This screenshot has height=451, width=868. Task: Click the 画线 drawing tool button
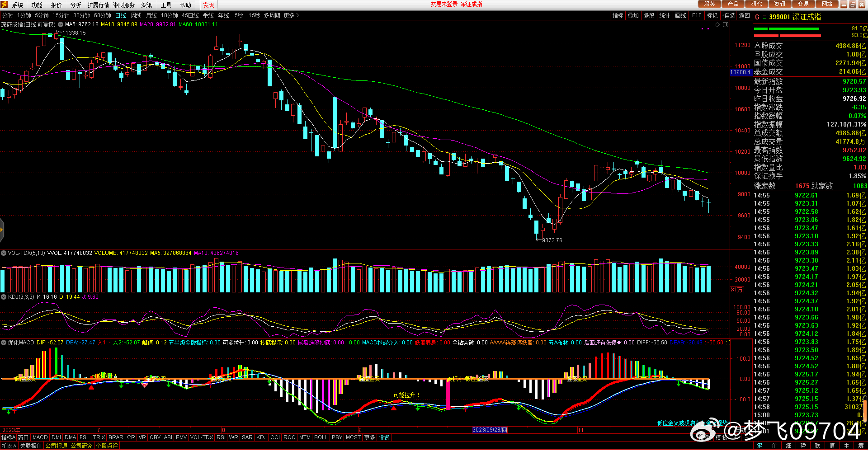coord(680,15)
